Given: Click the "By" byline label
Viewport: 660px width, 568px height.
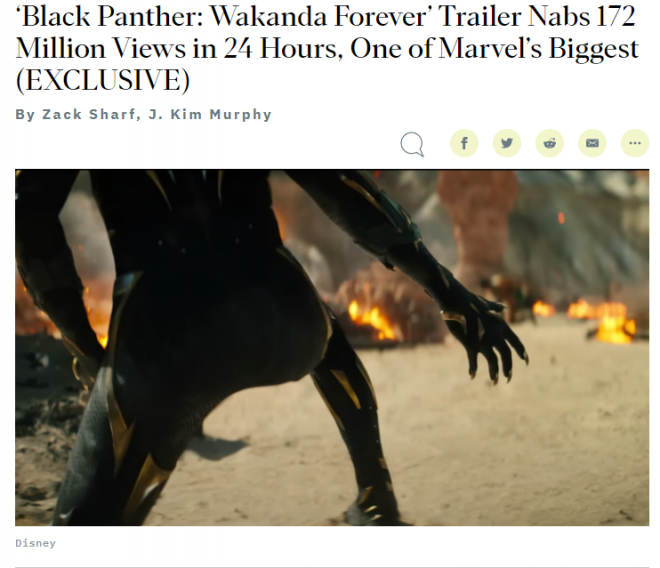Looking at the screenshot, I should [25, 115].
